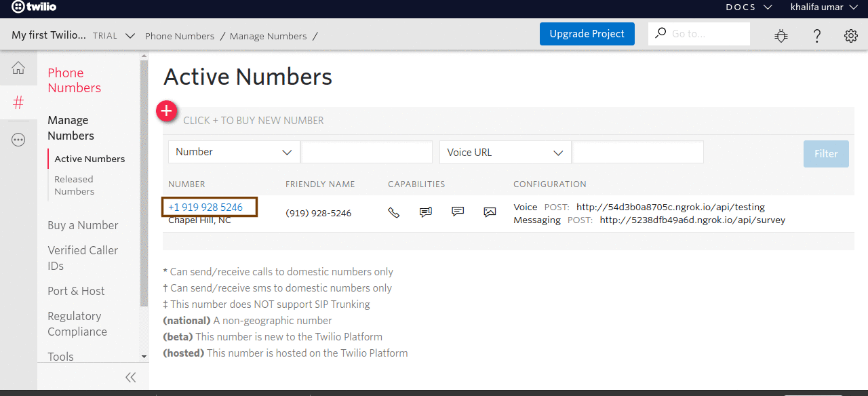868x396 pixels.
Task: Click the SMS capability speech bubble icon
Action: 458,212
